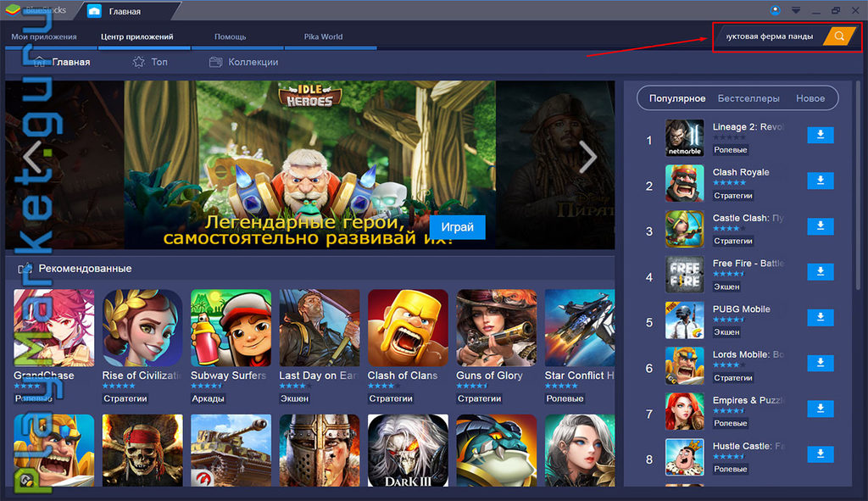Open Guns of Glory game tile

[x=497, y=328]
